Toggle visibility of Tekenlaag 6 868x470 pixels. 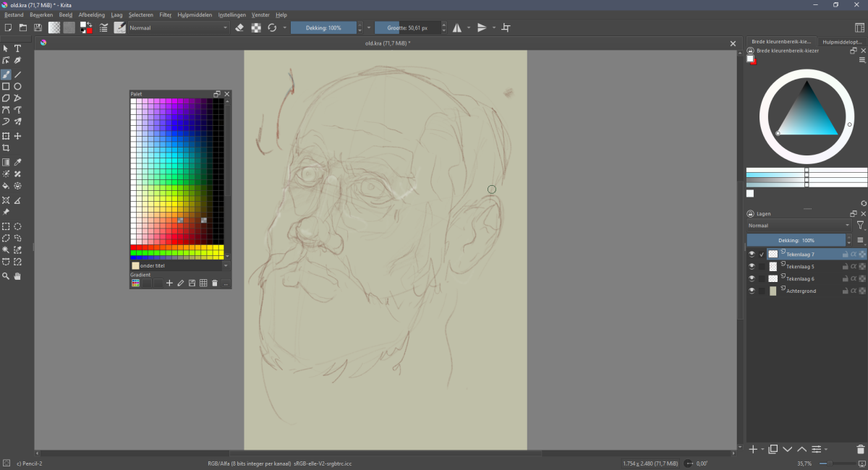[752, 278]
